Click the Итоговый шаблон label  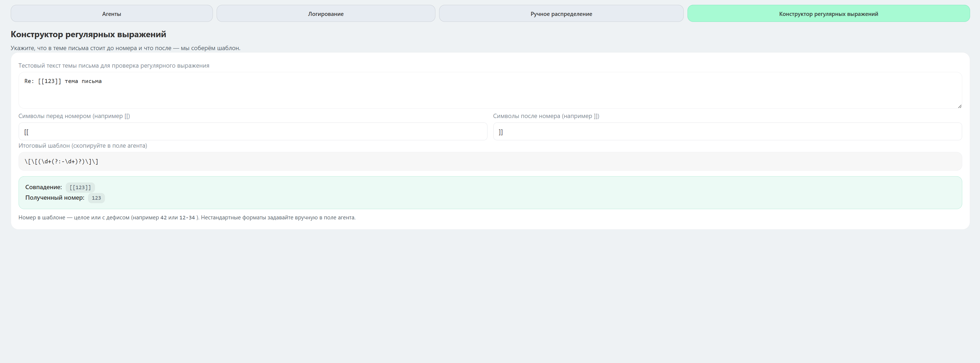point(83,146)
